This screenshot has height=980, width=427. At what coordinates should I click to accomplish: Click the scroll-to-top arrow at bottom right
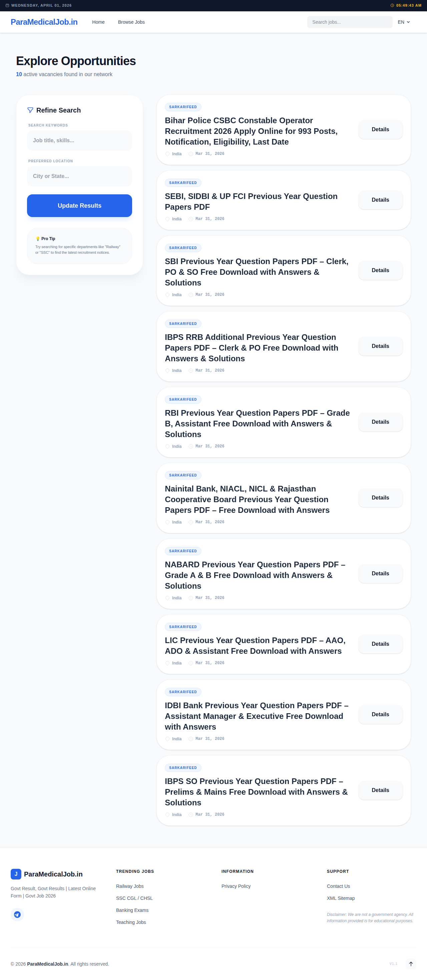point(411,964)
